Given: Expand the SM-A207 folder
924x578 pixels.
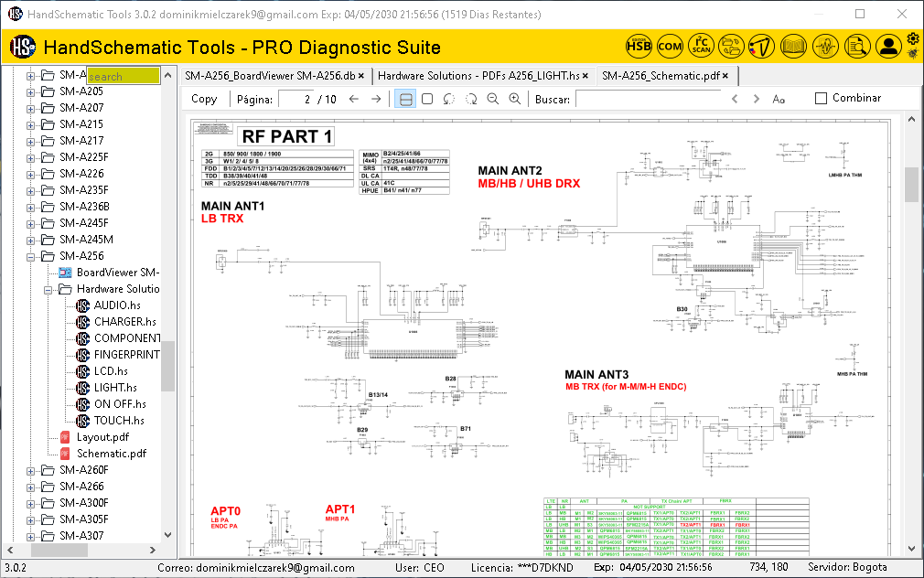Looking at the screenshot, I should pos(30,109).
